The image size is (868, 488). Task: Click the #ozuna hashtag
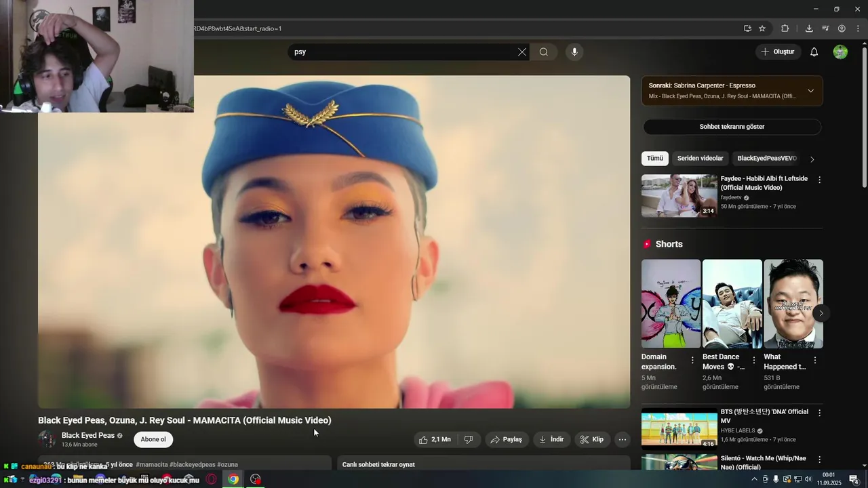(x=227, y=465)
